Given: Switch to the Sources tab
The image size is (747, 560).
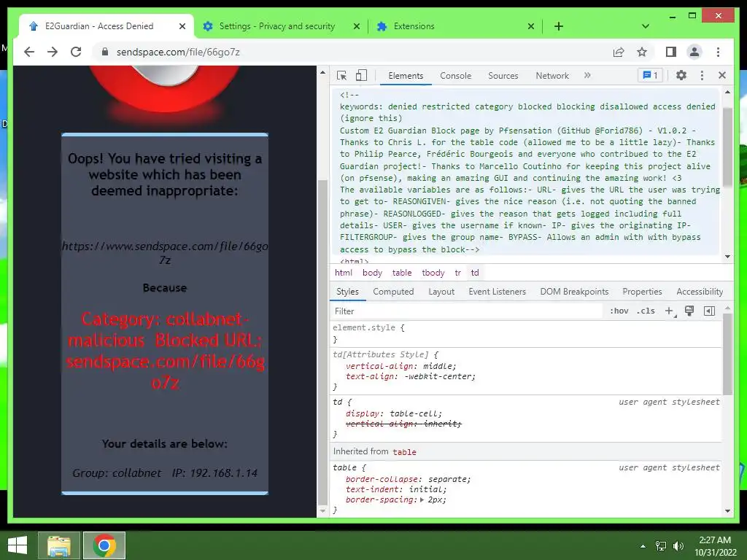Looking at the screenshot, I should pos(503,76).
